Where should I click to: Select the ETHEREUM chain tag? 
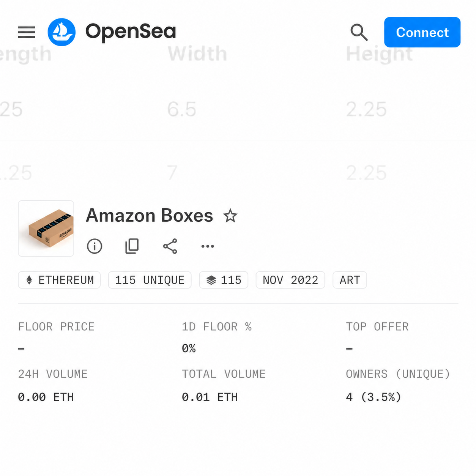[x=59, y=280]
